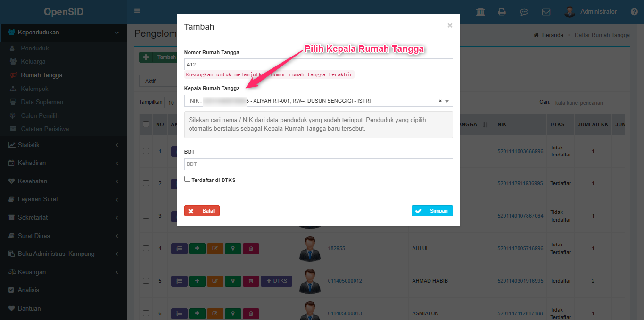
Task: Enable the Terdaftar di DTKS checkbox
Action: point(188,179)
